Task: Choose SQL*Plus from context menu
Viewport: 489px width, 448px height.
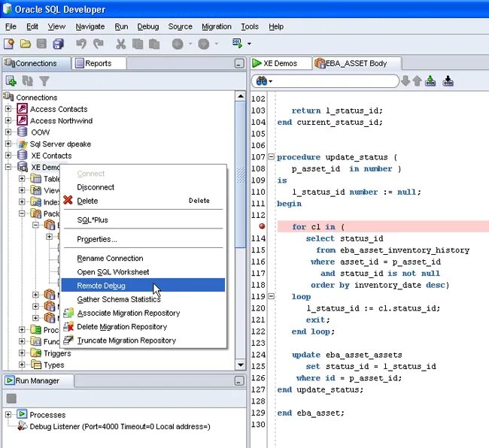Action: pyautogui.click(x=143, y=220)
